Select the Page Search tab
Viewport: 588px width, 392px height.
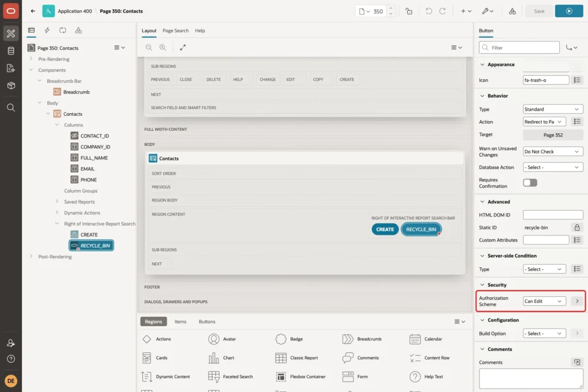point(176,31)
